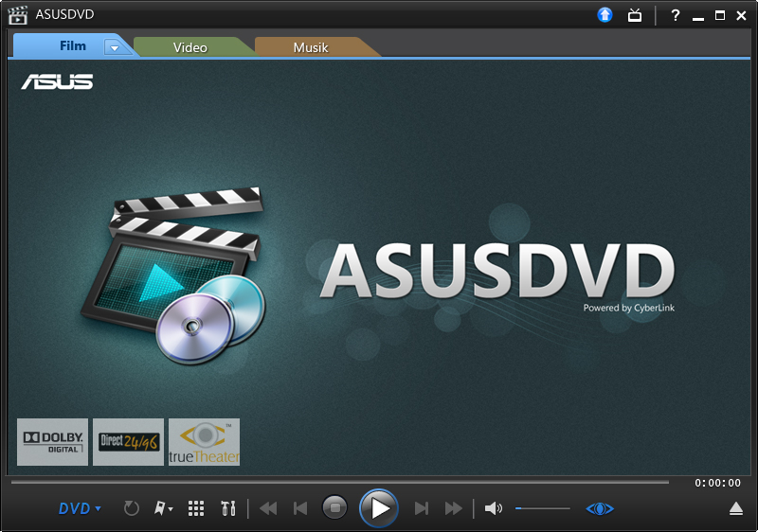Adjust the volume slider
Image resolution: width=758 pixels, height=532 pixels.
coord(542,508)
